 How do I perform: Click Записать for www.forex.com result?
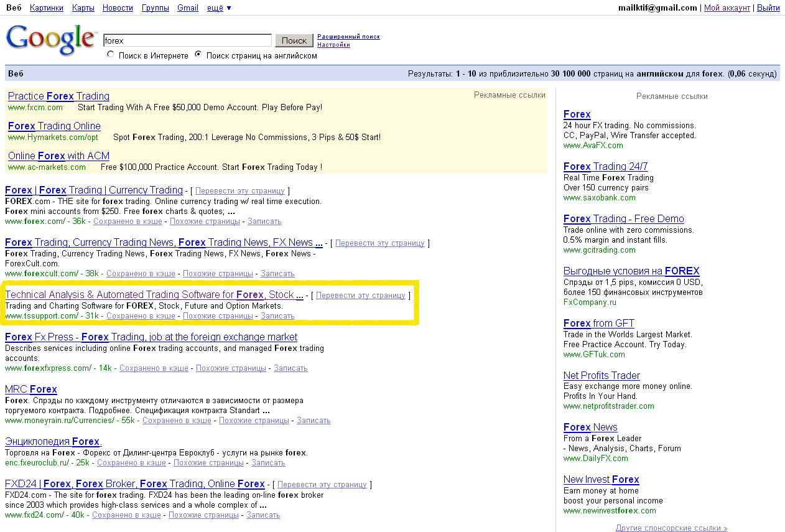point(264,222)
